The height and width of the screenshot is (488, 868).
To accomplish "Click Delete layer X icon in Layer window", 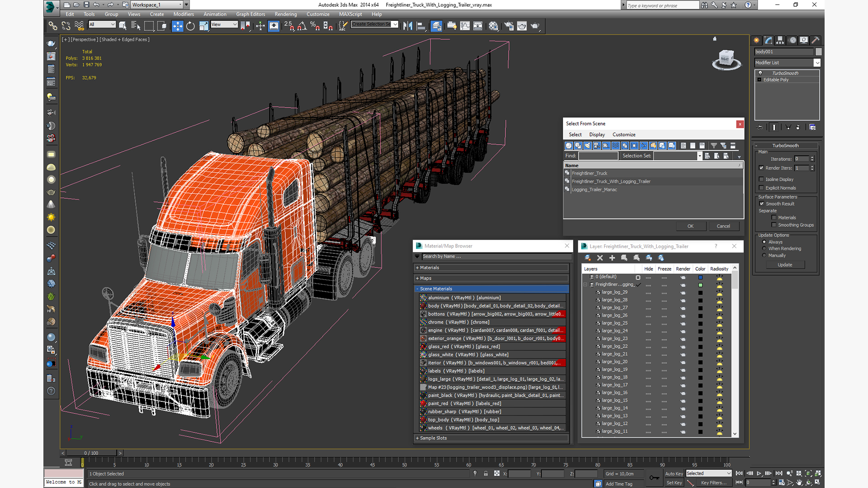I will pos(600,258).
